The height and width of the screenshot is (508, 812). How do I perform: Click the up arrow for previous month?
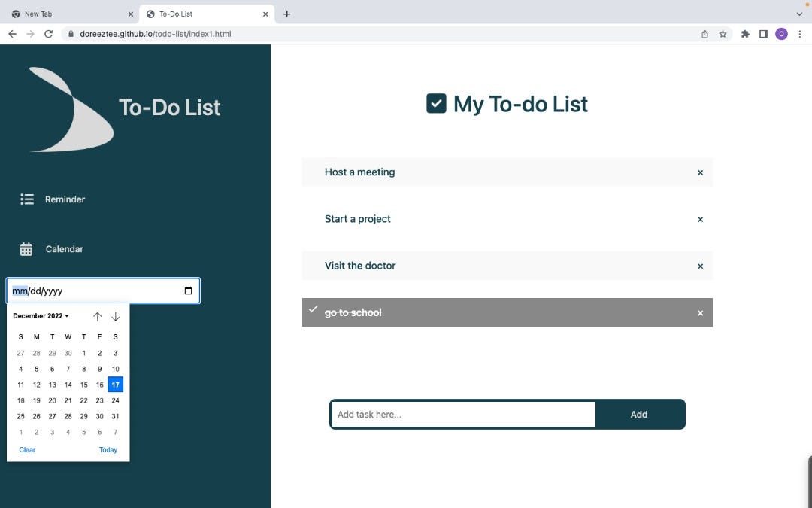click(x=97, y=316)
